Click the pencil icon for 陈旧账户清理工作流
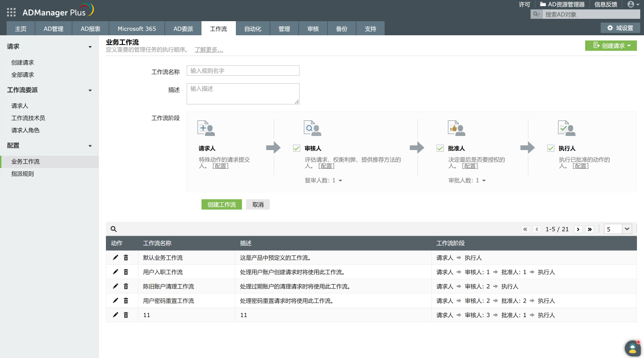The image size is (644, 358). 116,286
